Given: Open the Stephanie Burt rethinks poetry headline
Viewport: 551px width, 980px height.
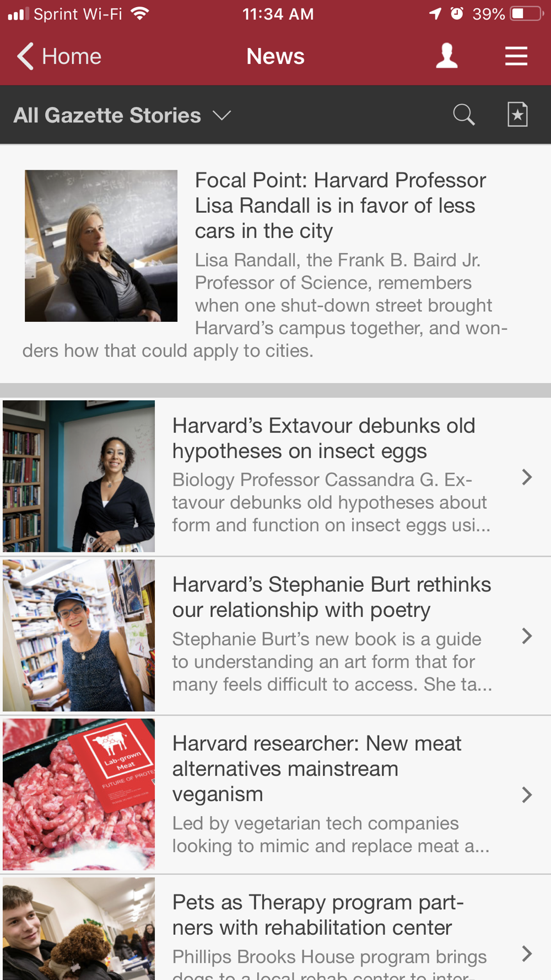Looking at the screenshot, I should click(331, 597).
